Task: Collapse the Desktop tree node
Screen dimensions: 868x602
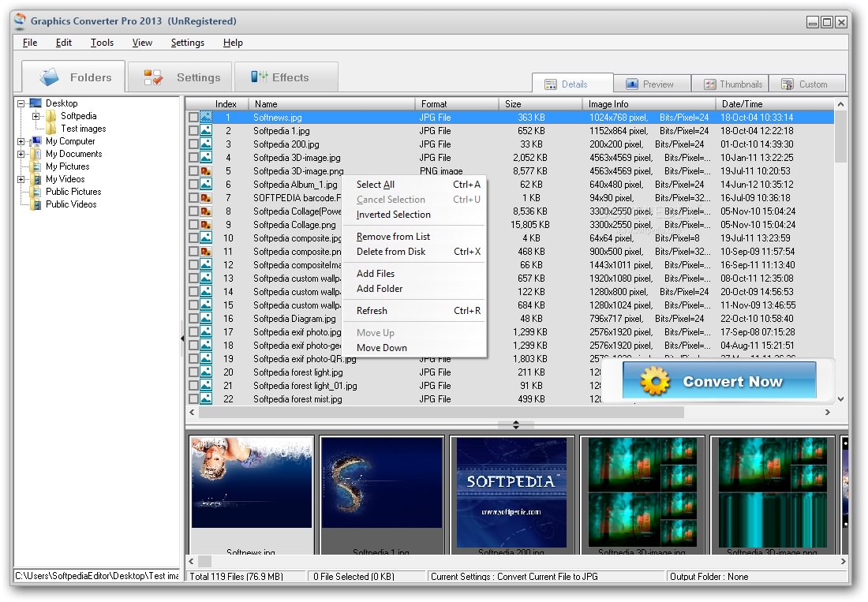Action: [21, 103]
